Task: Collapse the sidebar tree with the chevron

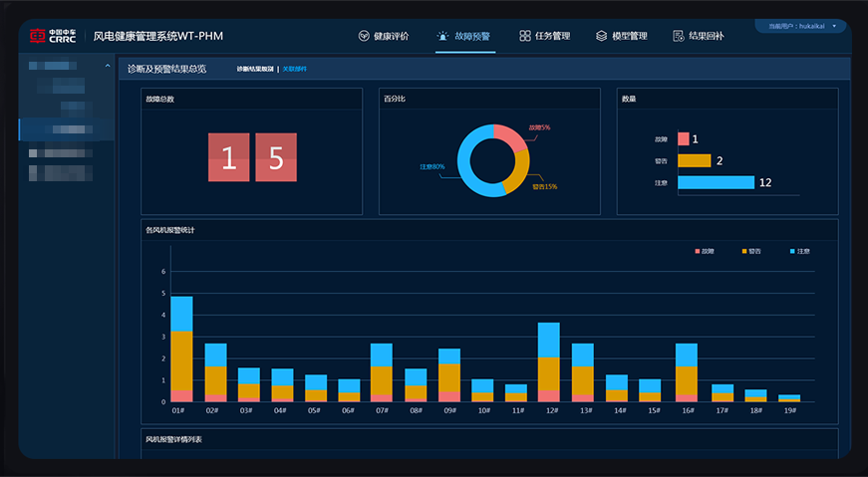Action: pos(108,66)
